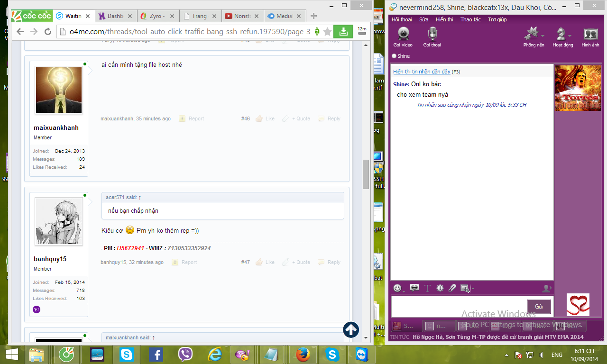
Task: Switch to the Trang browser tab
Action: point(200,16)
